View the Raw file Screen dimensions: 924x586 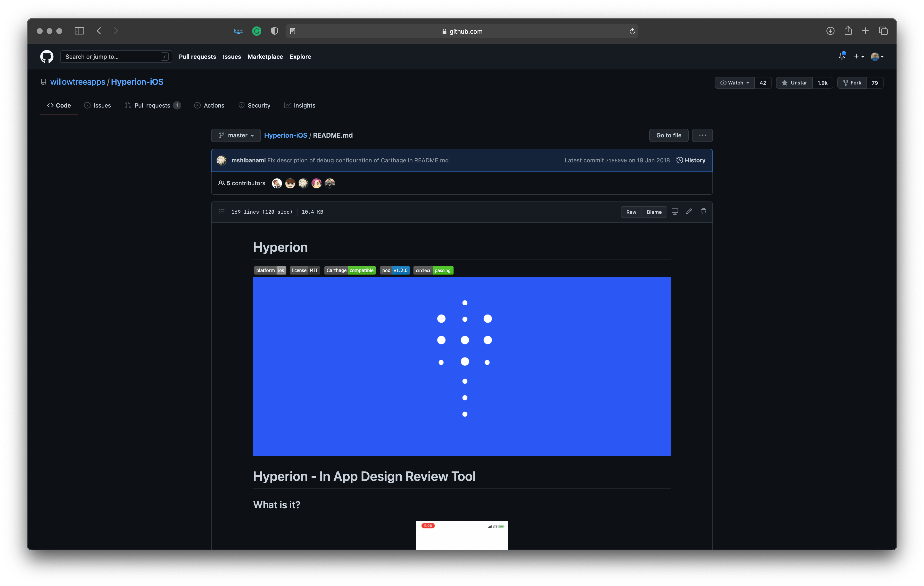(x=631, y=212)
